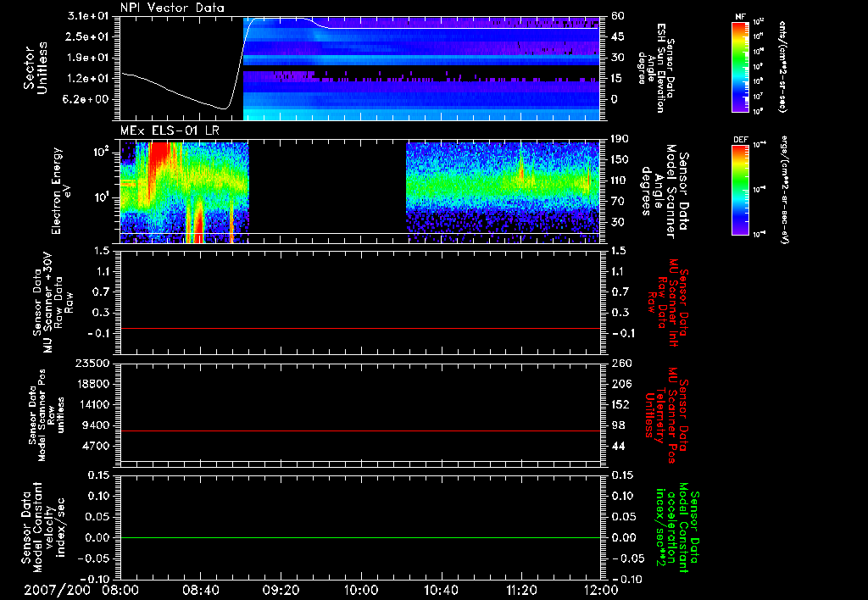Click the 4700 scanner position tick value
Viewport: 868px width, 600px height.
pos(97,446)
